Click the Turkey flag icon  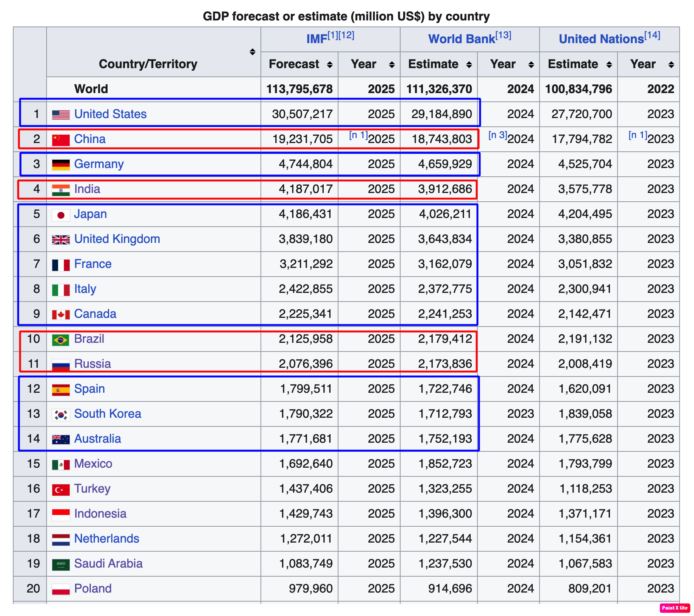(61, 490)
